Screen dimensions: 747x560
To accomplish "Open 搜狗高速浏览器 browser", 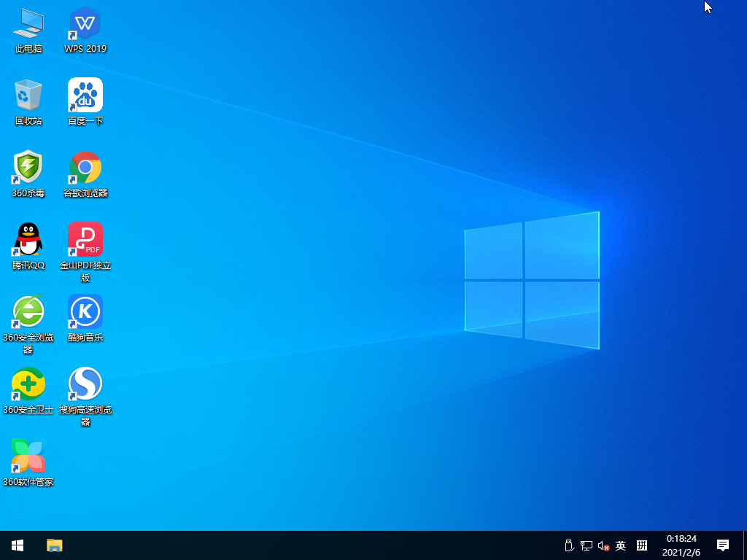I will 85,386.
